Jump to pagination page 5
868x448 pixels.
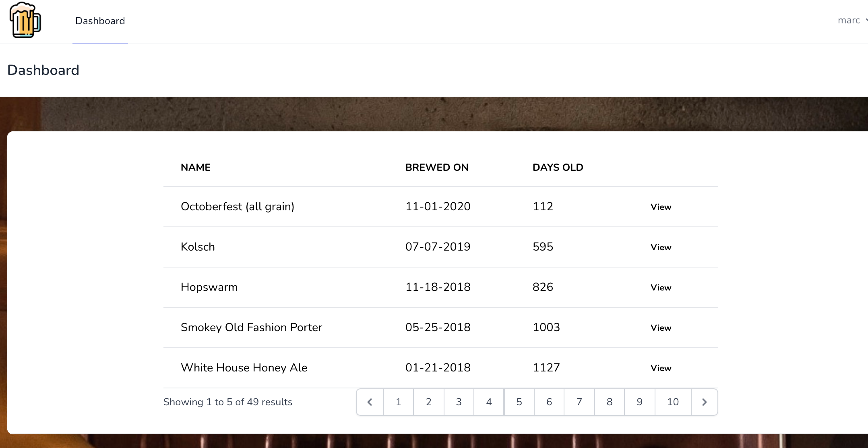pyautogui.click(x=519, y=402)
